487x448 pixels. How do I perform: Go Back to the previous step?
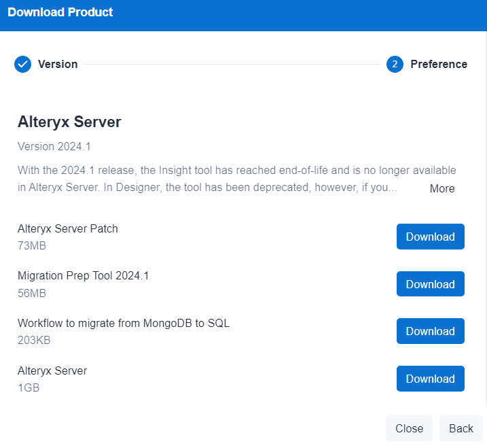pyautogui.click(x=461, y=428)
